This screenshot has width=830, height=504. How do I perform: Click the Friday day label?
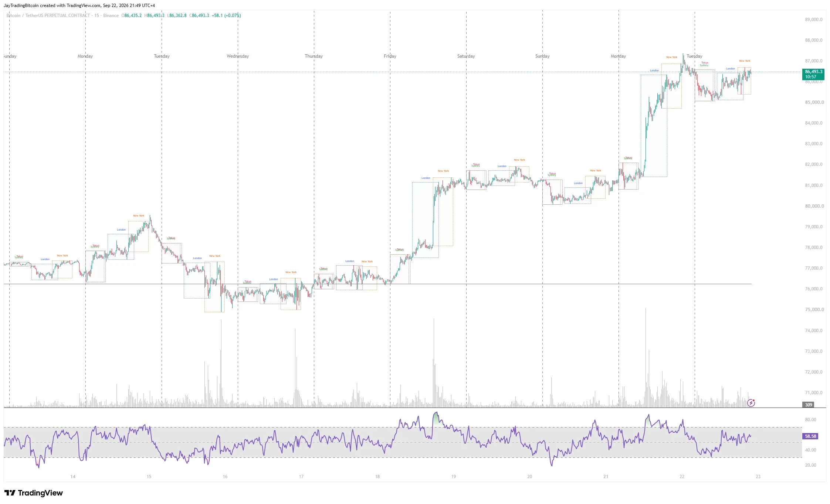[390, 56]
